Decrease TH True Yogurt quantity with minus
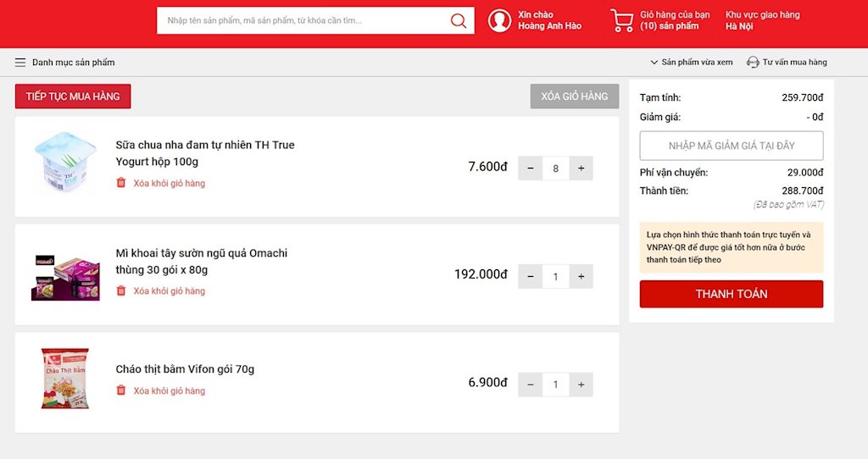 pos(531,169)
